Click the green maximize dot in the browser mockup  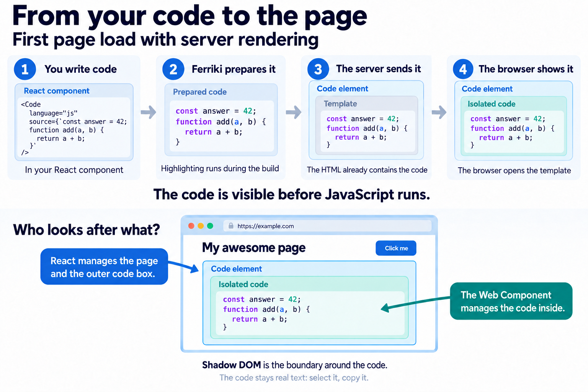click(210, 226)
